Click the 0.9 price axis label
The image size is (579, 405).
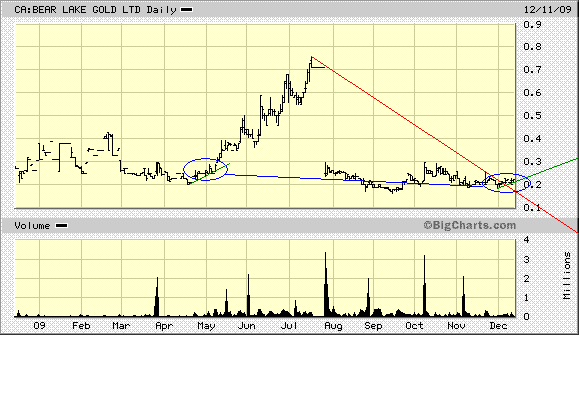tap(532, 24)
